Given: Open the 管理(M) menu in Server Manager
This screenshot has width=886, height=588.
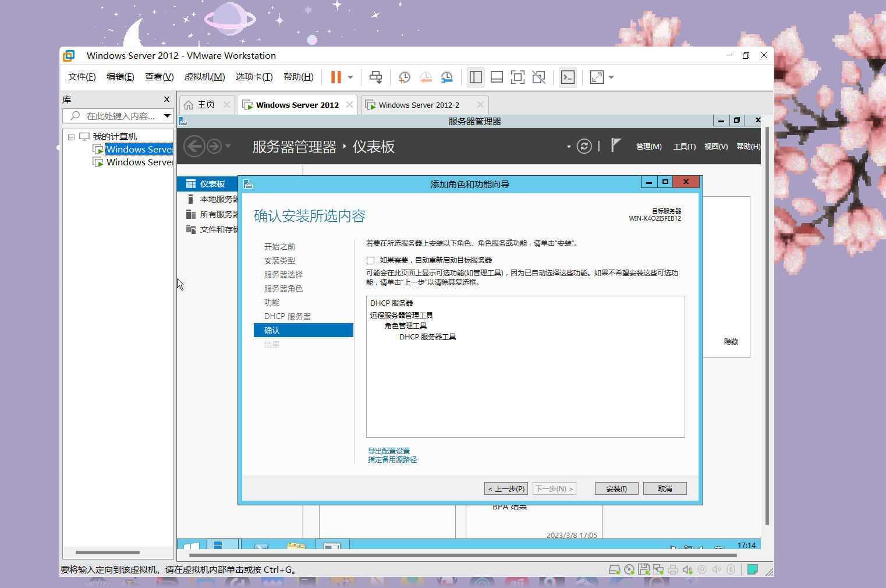Looking at the screenshot, I should tap(648, 147).
